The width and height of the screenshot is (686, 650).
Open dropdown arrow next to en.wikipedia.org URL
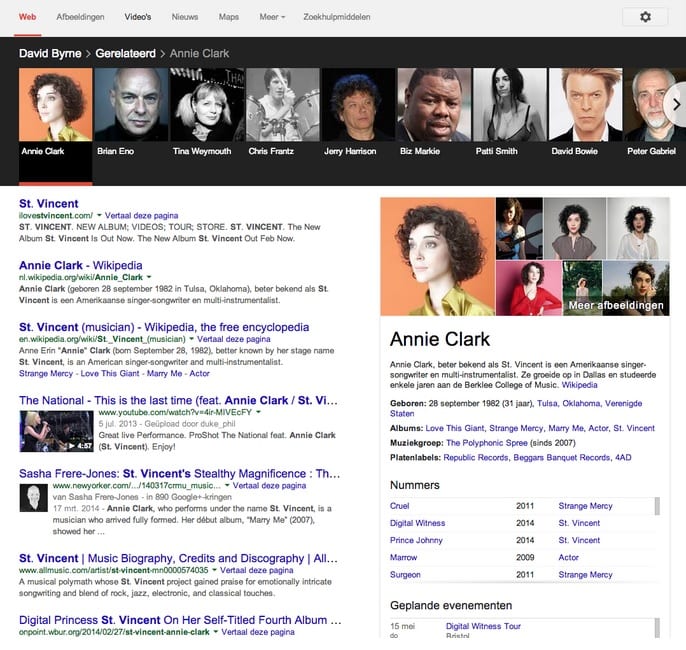pyautogui.click(x=191, y=339)
